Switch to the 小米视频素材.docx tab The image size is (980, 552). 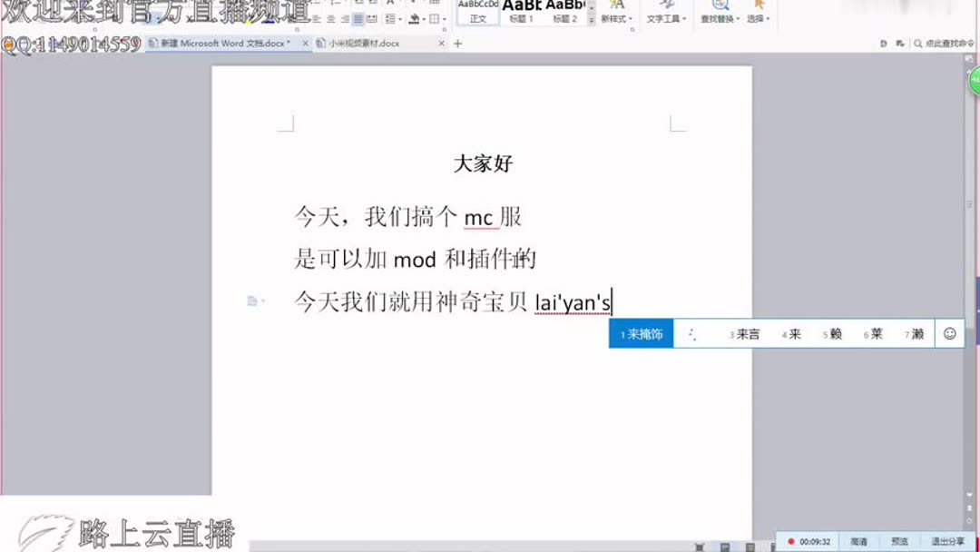coord(363,42)
